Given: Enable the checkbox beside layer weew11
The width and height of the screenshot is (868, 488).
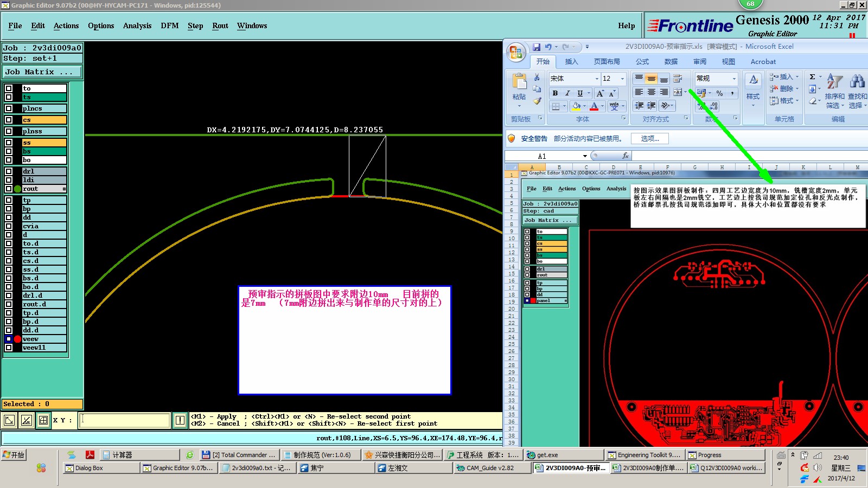Looking at the screenshot, I should [9, 348].
